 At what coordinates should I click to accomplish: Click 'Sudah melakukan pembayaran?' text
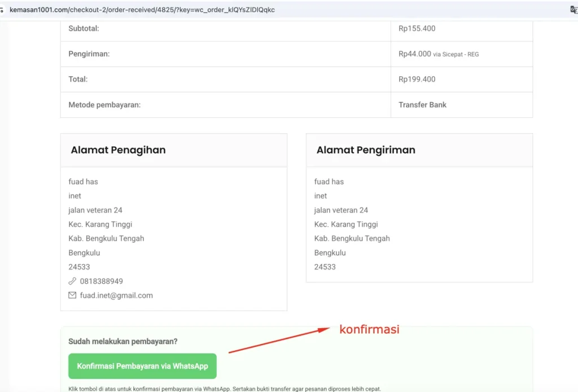(122, 342)
